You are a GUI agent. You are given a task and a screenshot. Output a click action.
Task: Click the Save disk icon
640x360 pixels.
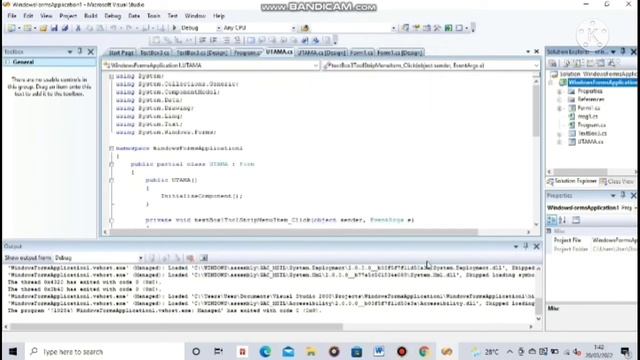tap(54, 28)
